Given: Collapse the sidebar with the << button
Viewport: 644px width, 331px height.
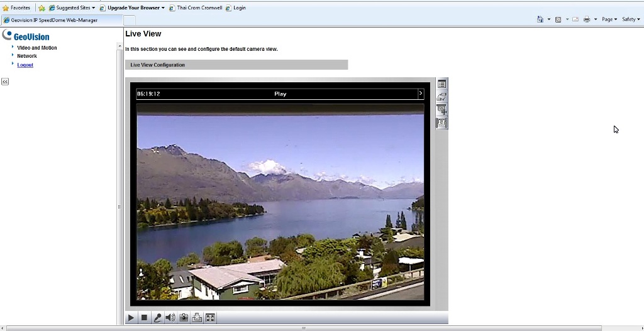Looking at the screenshot, I should [5, 82].
